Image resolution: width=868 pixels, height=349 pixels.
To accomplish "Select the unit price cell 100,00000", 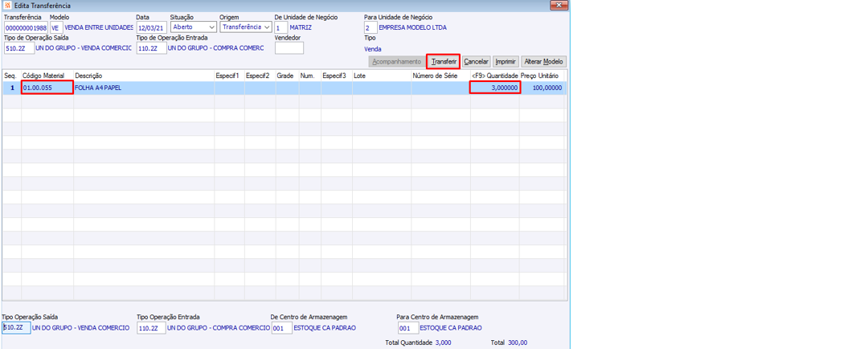I will (x=542, y=88).
